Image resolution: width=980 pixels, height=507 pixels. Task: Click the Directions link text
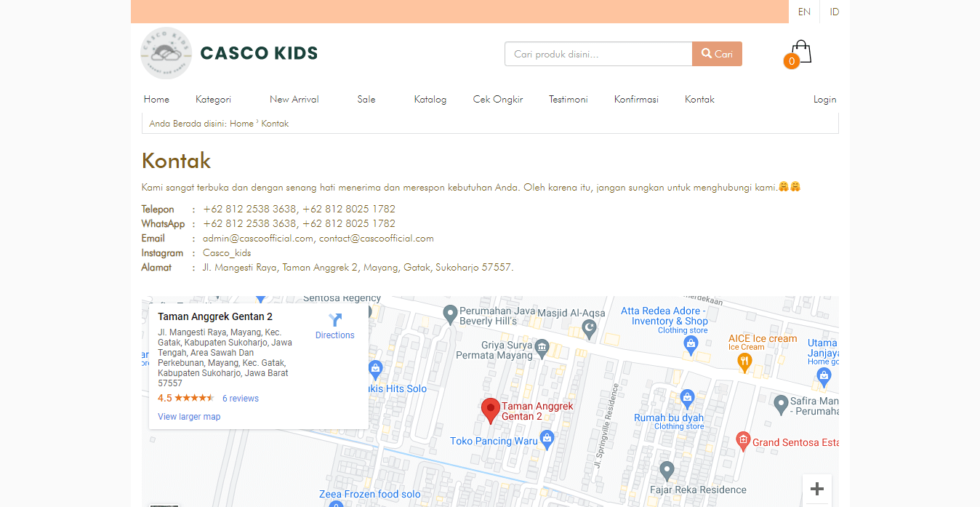click(335, 335)
